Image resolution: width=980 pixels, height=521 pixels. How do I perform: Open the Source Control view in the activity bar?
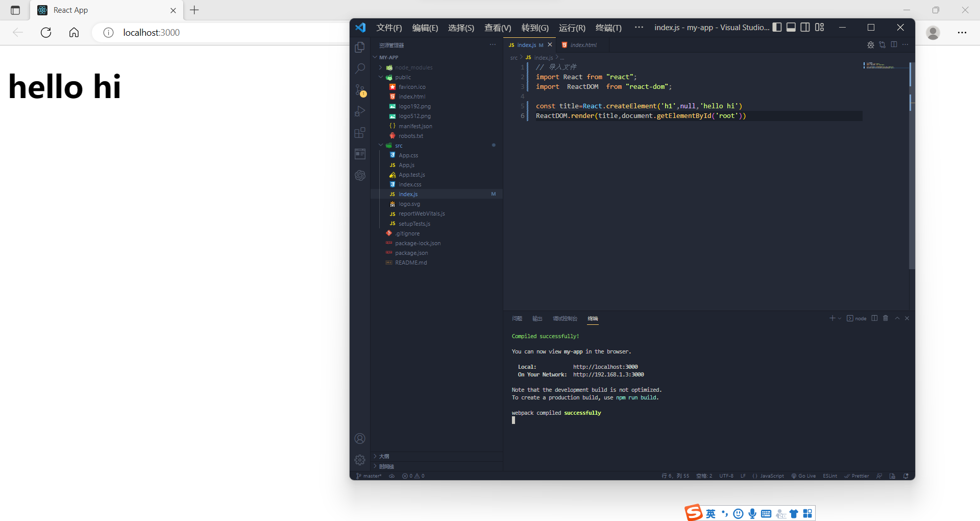[360, 90]
